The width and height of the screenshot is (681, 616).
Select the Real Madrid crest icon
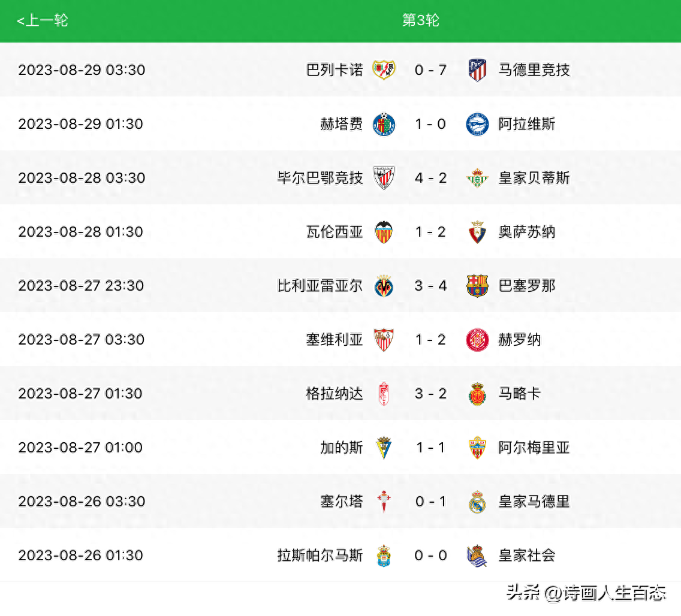(x=477, y=502)
